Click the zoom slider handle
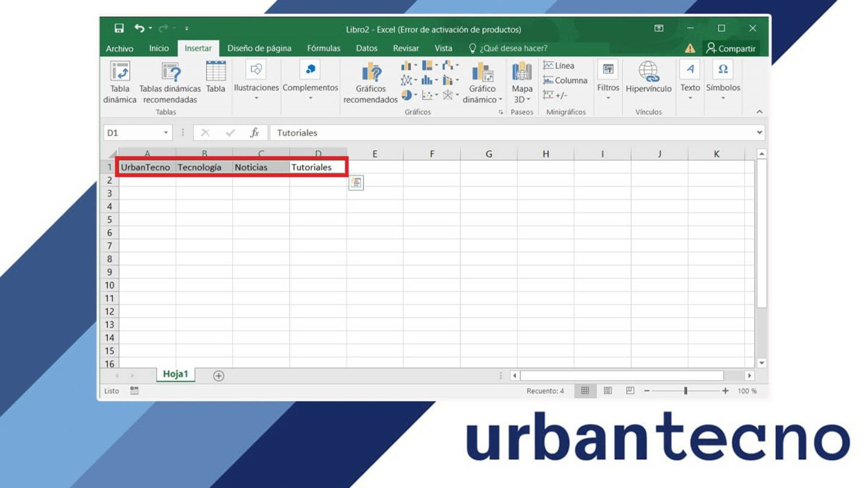The image size is (868, 488). [685, 391]
